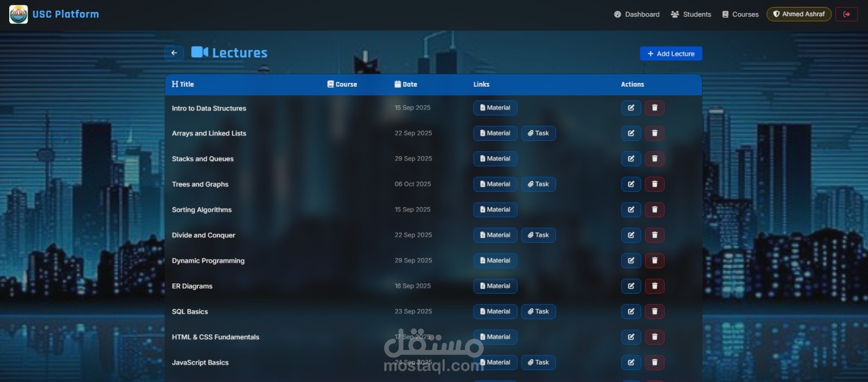Click the Actions column header
Image resolution: width=868 pixels, height=382 pixels.
[633, 85]
